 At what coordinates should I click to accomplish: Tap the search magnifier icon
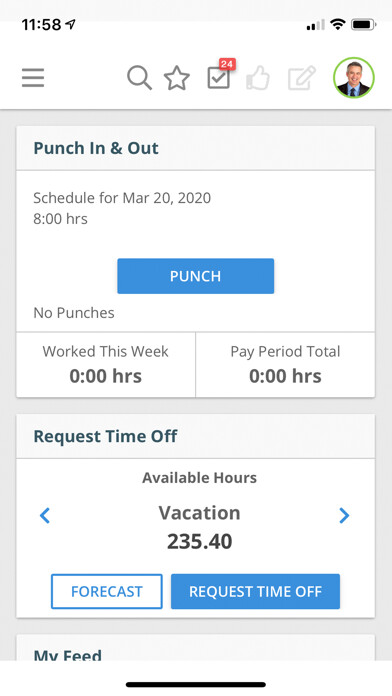(x=139, y=78)
